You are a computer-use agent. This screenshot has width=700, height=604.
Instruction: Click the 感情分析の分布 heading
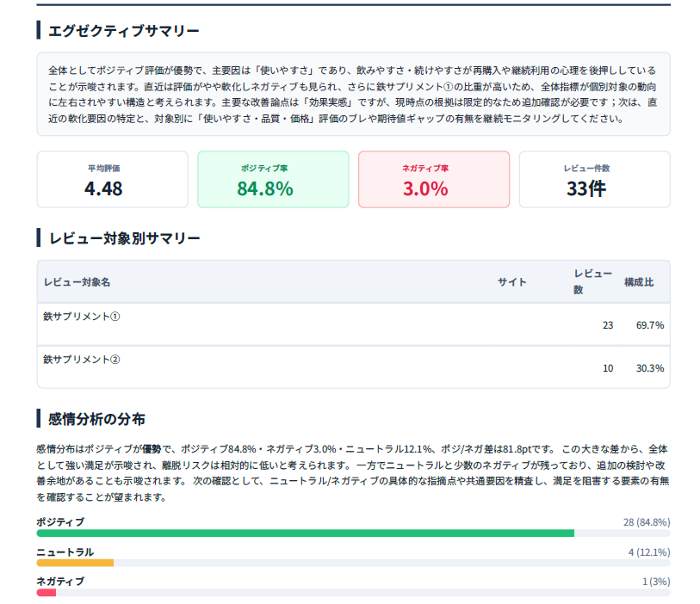click(96, 419)
